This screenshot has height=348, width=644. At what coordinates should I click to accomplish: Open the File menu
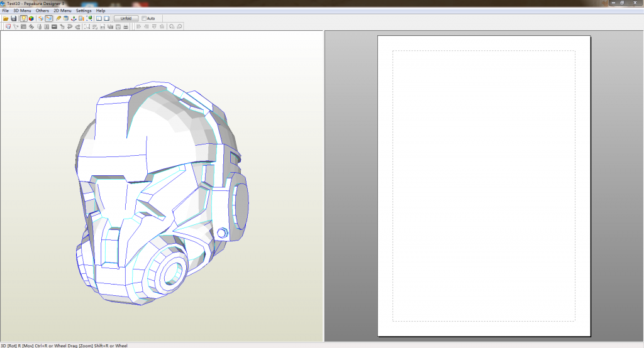pos(5,11)
